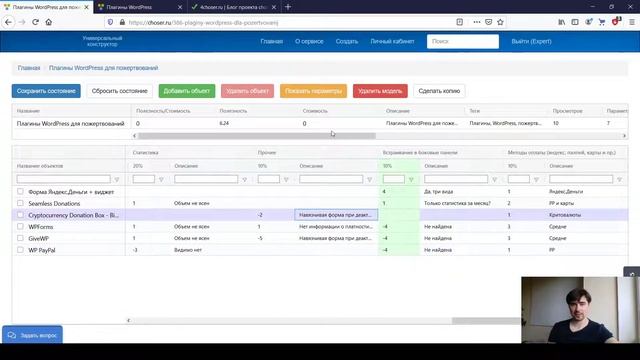The width and height of the screenshot is (640, 360).
Task: Close the 4choser.ru blog tab
Action: (x=274, y=7)
